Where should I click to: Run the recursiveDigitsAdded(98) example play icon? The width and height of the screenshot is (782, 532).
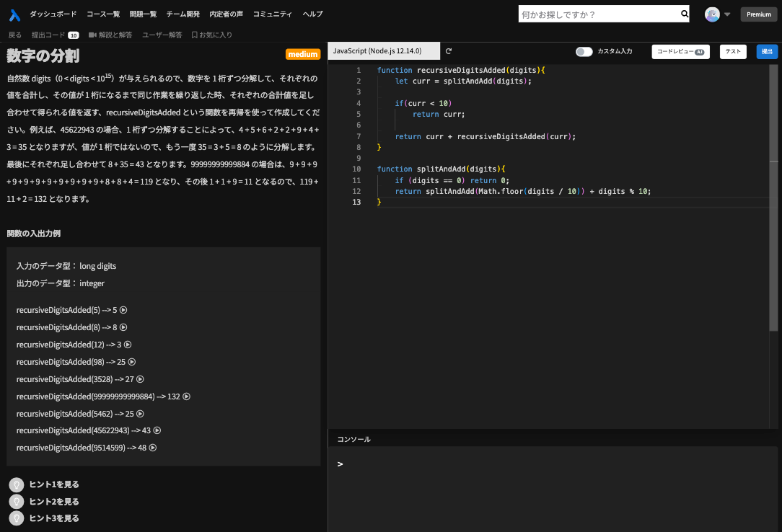pos(132,362)
